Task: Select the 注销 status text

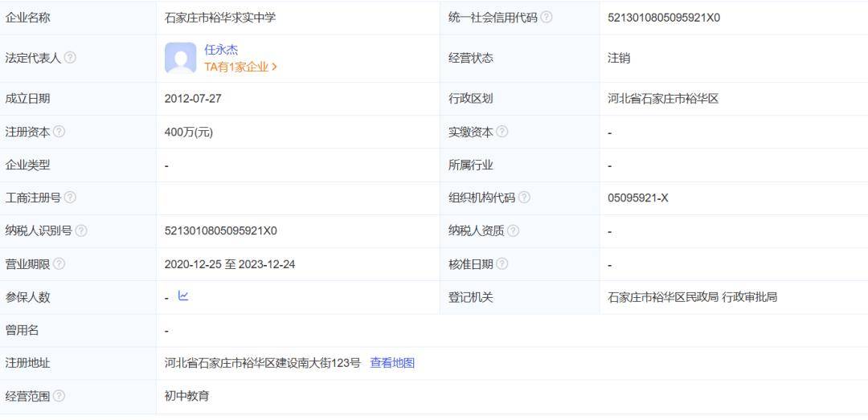Action: (619, 58)
